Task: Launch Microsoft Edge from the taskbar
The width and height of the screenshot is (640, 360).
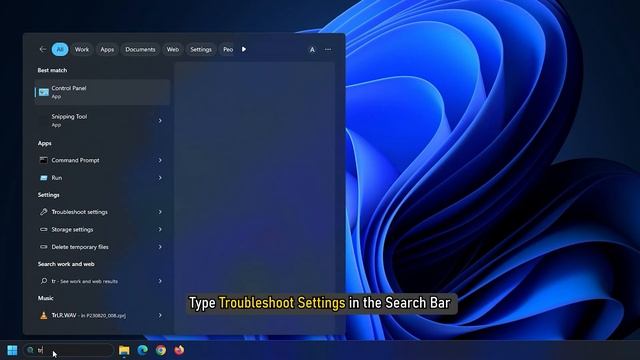Action: click(142, 350)
